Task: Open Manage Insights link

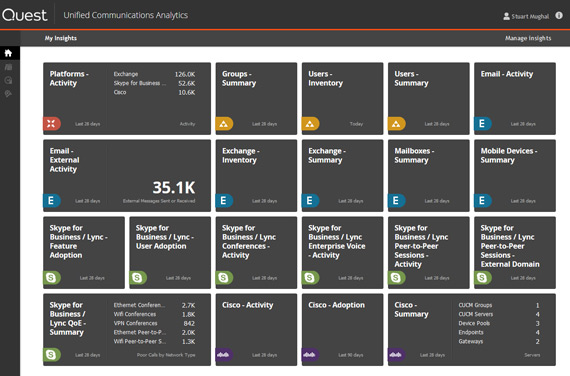Action: tap(528, 38)
